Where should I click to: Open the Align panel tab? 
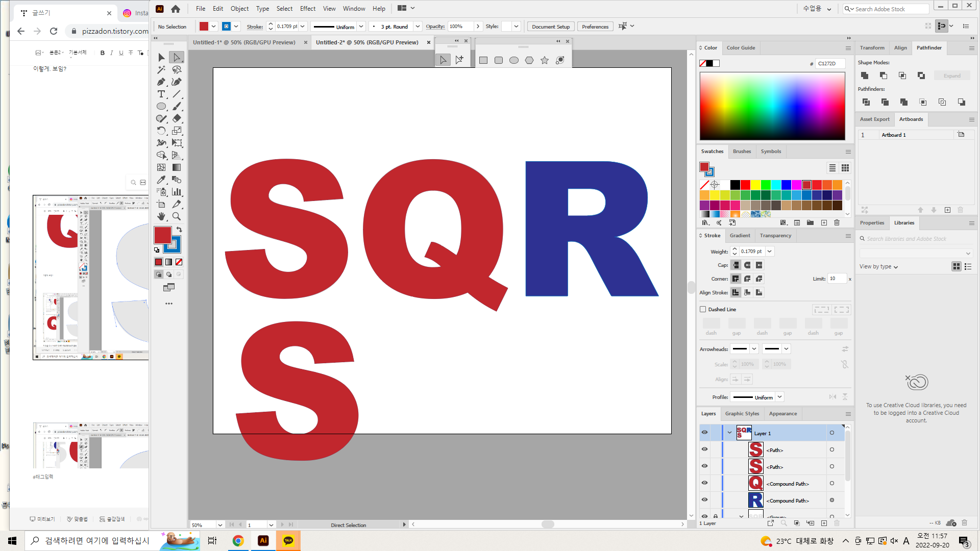(x=900, y=48)
